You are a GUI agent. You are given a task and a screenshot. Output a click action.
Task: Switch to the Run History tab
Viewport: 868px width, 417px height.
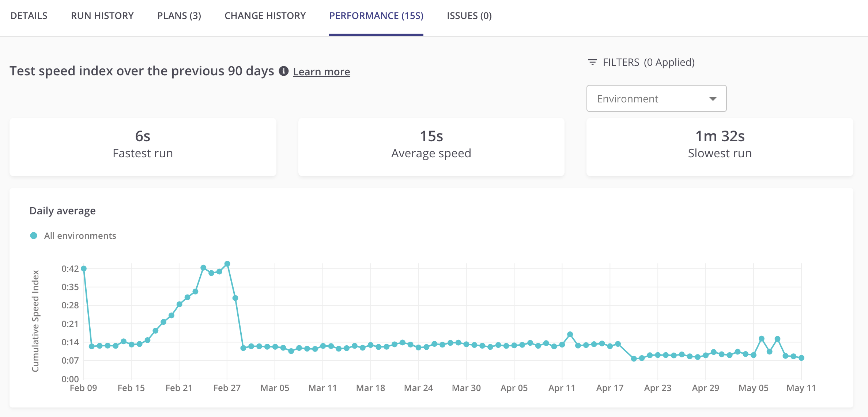click(x=102, y=16)
